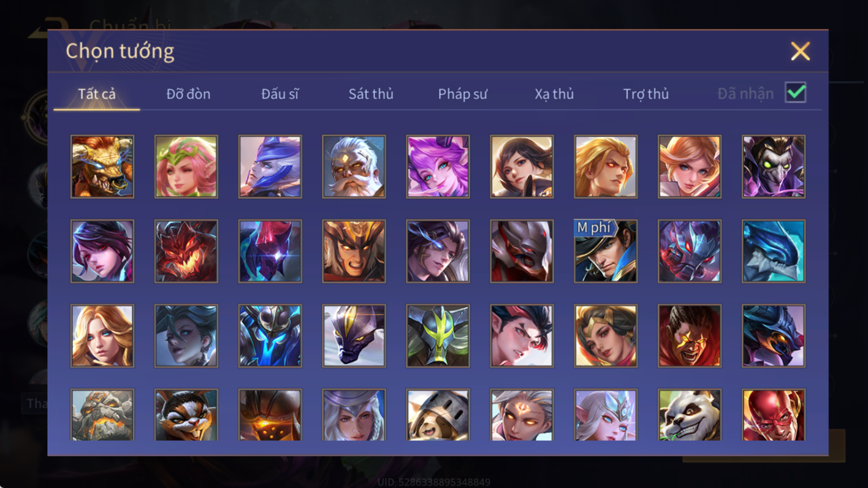Viewport: 868px width, 488px height.
Task: Switch to the Đỡ đòn tab
Action: pyautogui.click(x=188, y=94)
